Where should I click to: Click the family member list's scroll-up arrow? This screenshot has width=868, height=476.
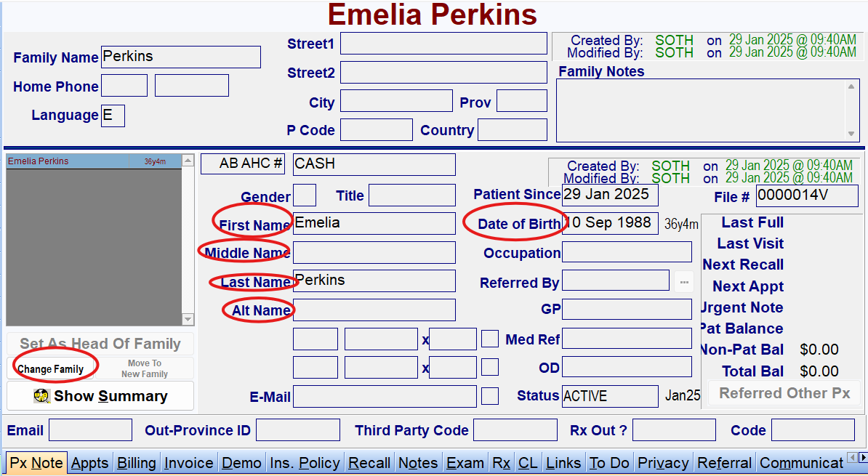(x=188, y=161)
